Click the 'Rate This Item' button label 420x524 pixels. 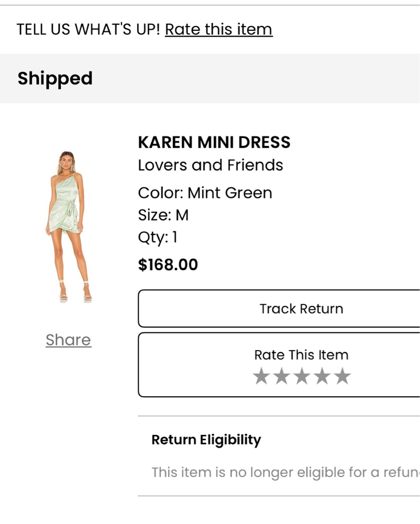click(x=301, y=354)
